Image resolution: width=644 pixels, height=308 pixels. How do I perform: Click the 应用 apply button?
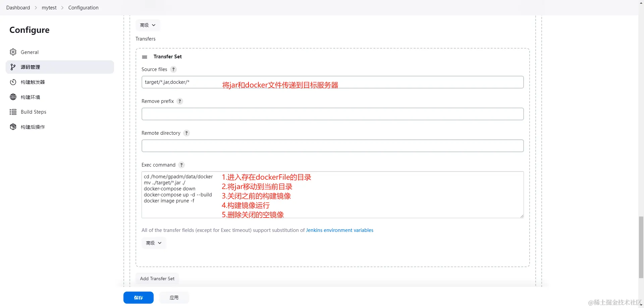(x=174, y=298)
